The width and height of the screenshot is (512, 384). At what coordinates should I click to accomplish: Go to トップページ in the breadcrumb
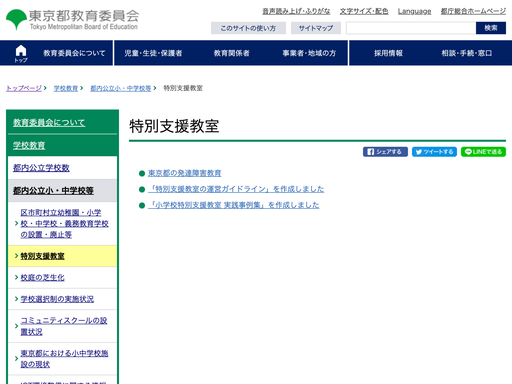tap(24, 88)
